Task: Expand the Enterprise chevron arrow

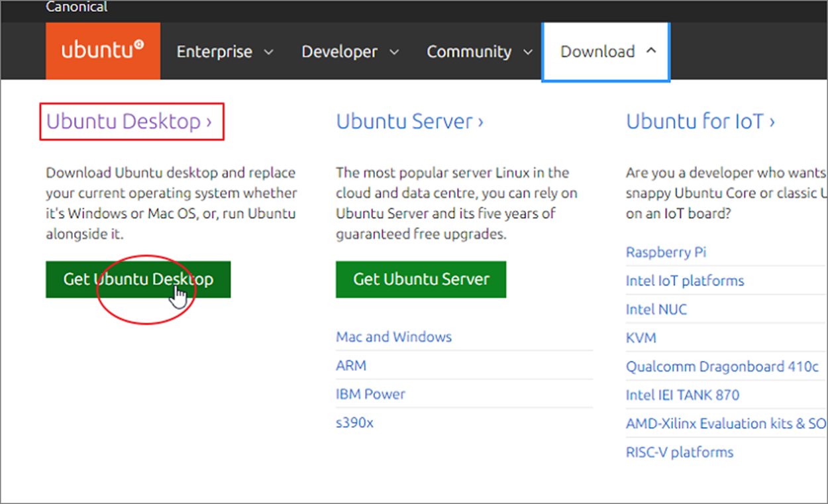Action: (268, 52)
